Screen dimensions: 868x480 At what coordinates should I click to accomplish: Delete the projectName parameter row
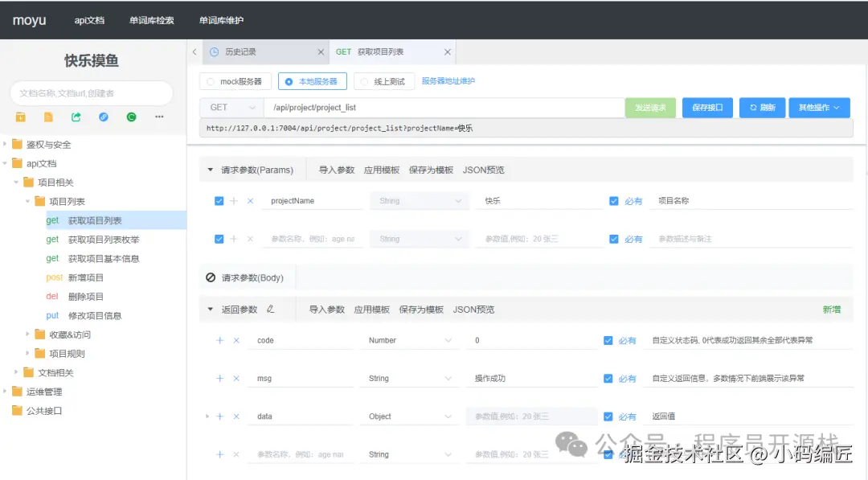[x=250, y=201]
